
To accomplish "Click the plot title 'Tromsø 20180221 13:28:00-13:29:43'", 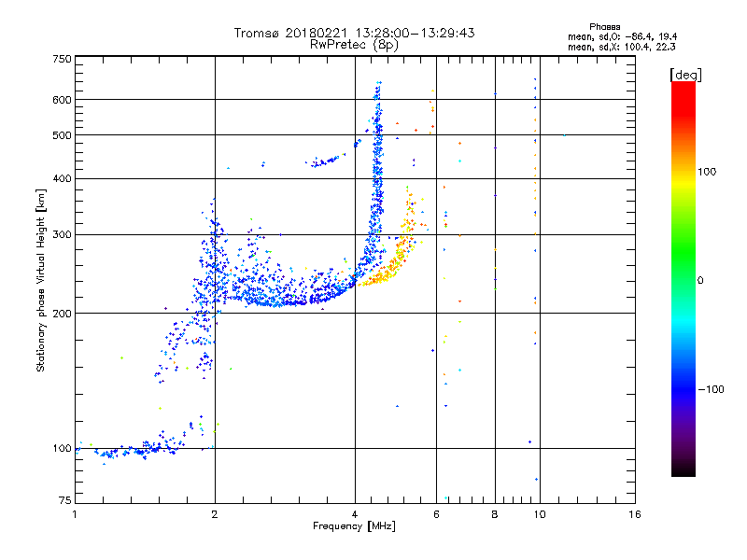I will 354,33.
